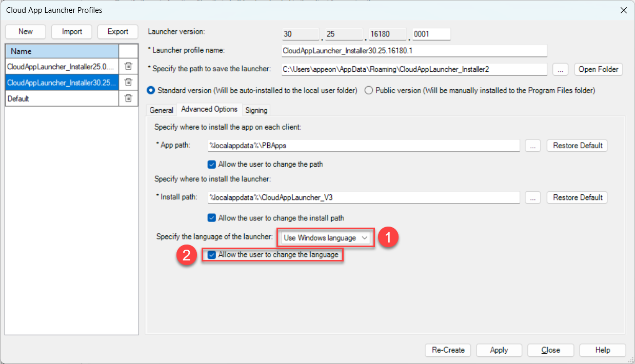Select the Public version radio button
This screenshot has width=635, height=364.
(x=368, y=91)
